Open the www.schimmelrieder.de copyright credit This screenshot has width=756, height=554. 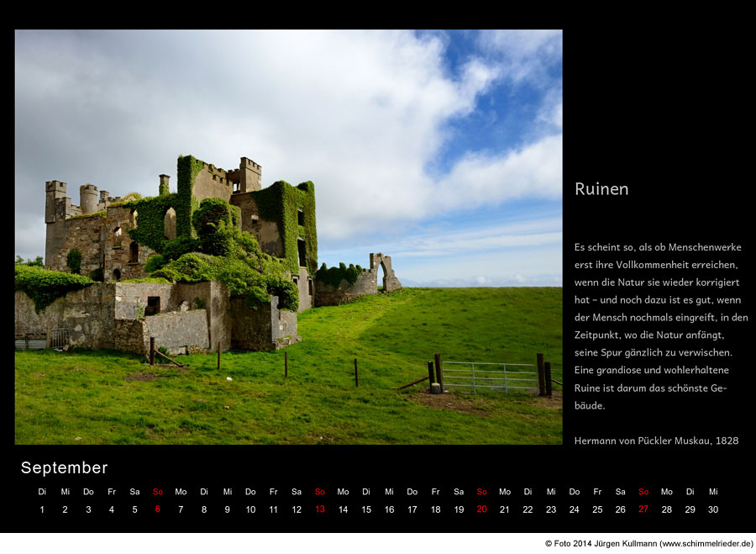click(x=648, y=544)
